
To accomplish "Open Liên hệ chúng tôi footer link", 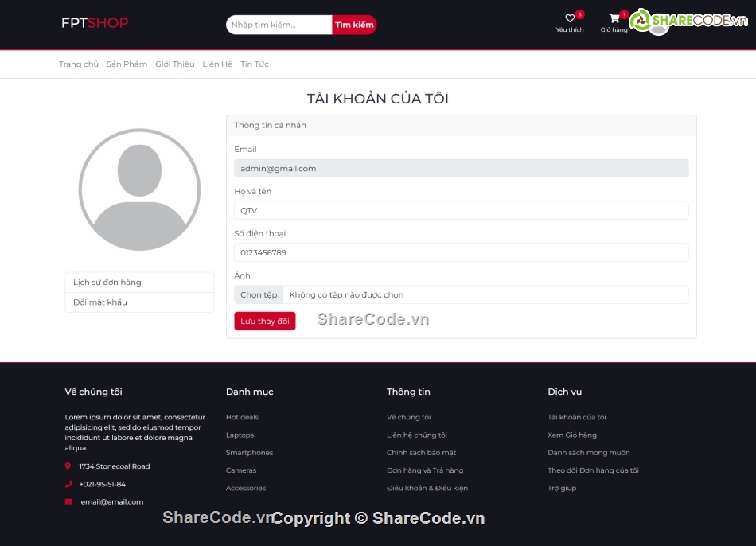I will coord(417,435).
